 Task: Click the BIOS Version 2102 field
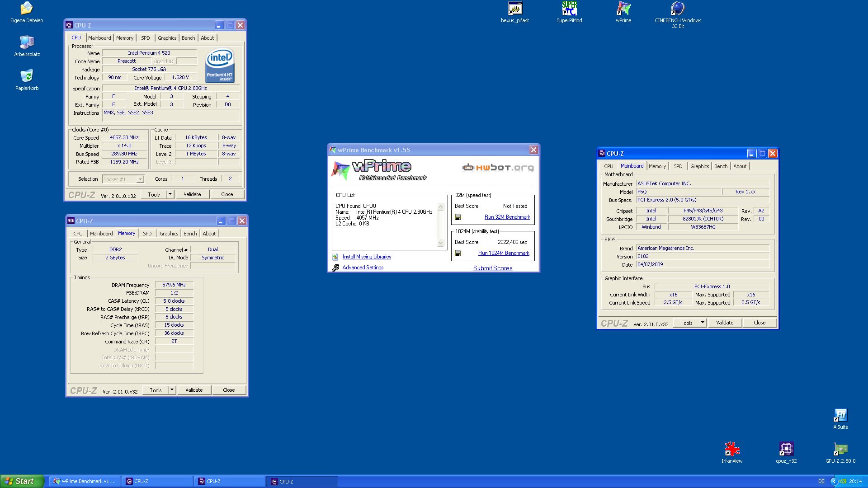[x=703, y=256]
